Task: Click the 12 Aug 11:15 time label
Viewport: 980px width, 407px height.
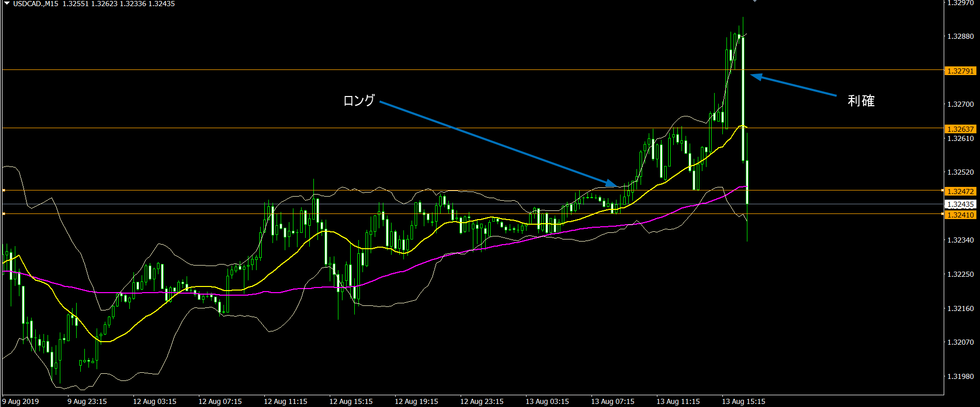Action: click(x=286, y=401)
